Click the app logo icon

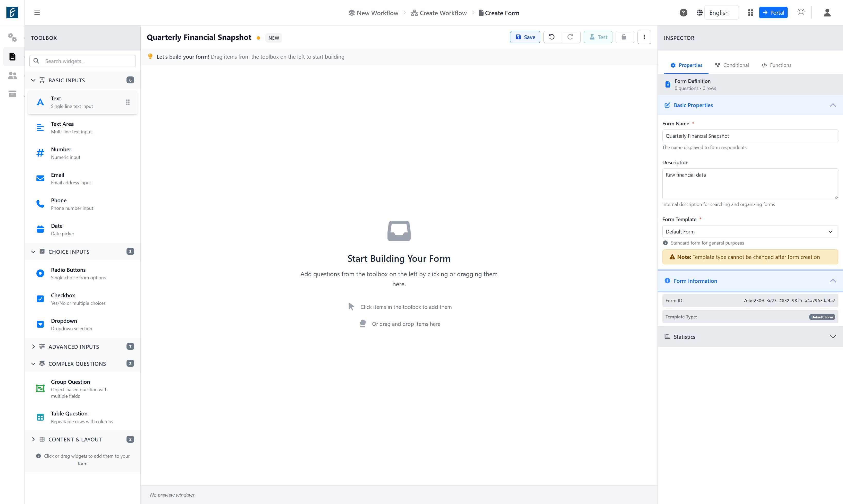(12, 13)
